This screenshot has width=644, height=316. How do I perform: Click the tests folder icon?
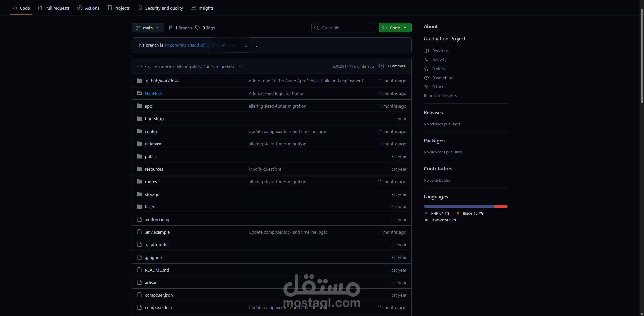139,207
